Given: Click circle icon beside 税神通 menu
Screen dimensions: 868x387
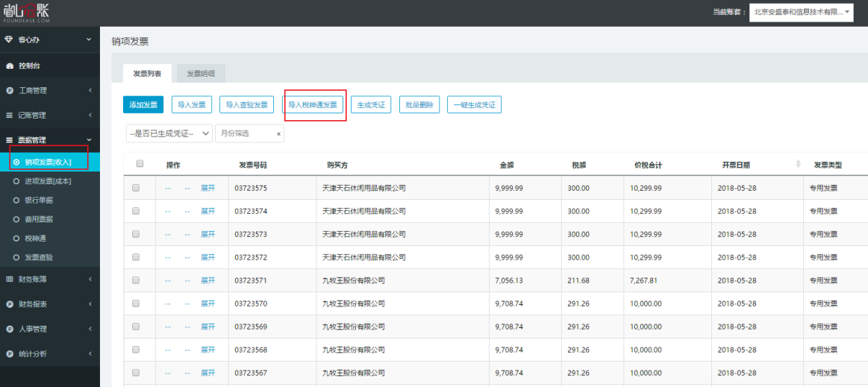Looking at the screenshot, I should coord(16,239).
